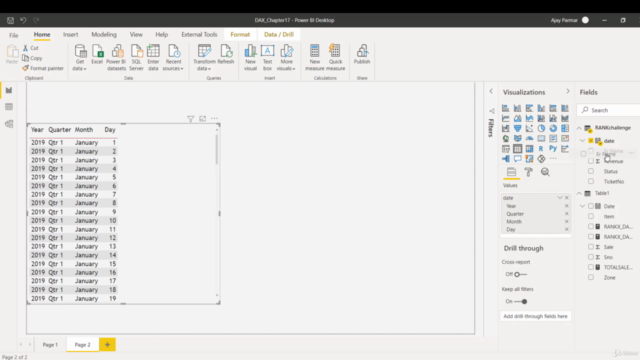The width and height of the screenshot is (640, 360).
Task: Toggle the Cross-report switch
Action: tap(520, 274)
